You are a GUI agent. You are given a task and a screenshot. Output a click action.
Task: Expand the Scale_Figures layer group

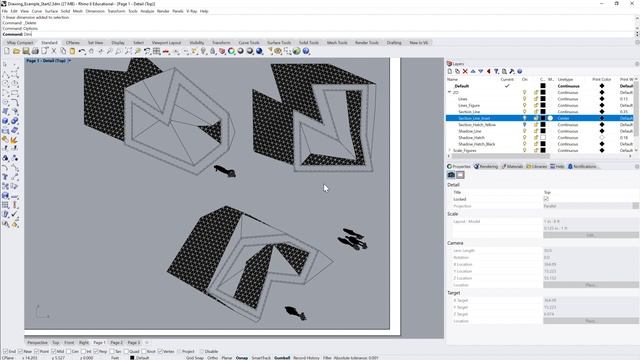pyautogui.click(x=449, y=150)
